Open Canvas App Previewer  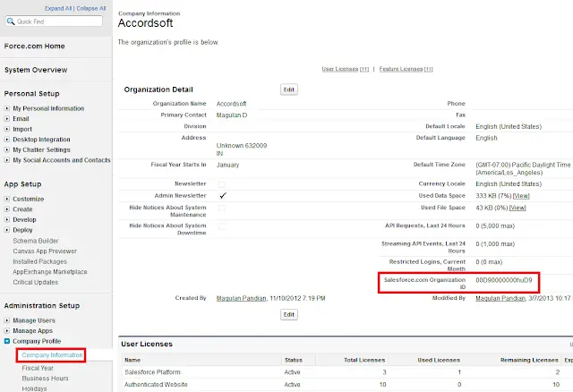[x=45, y=251]
